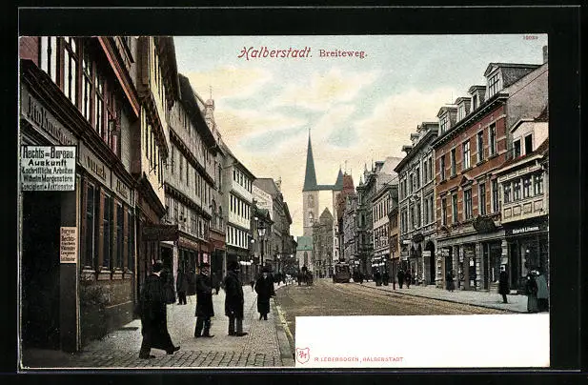The width and height of the screenshot is (588, 385).
Task: Click the man in the foreground dark coat
Action: [154, 312]
